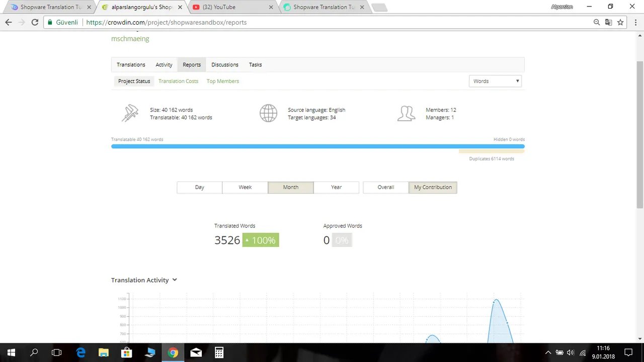This screenshot has height=362, width=644.
Task: Select the Day period button
Action: pos(200,187)
